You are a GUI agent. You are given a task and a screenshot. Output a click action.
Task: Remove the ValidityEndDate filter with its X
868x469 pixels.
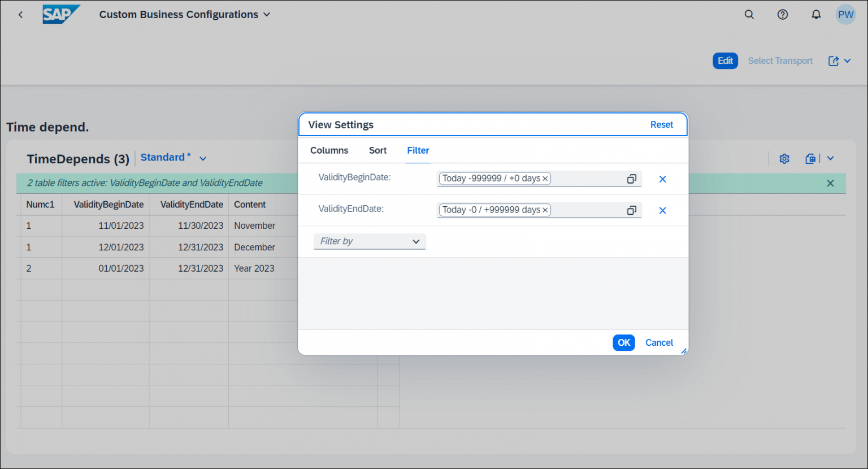(662, 210)
